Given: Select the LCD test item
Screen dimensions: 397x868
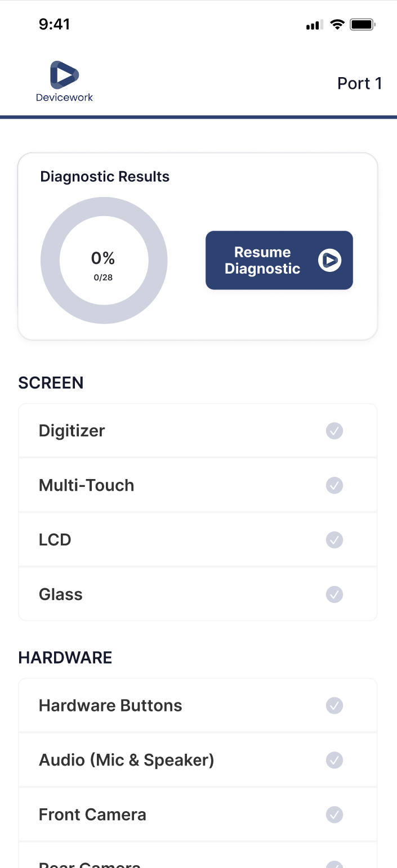Looking at the screenshot, I should click(x=169, y=540).
